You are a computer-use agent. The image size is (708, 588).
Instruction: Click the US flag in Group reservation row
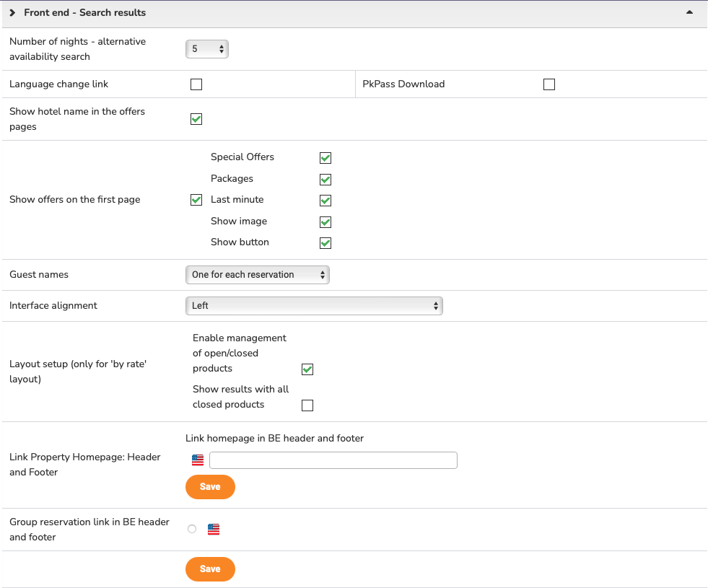[214, 530]
